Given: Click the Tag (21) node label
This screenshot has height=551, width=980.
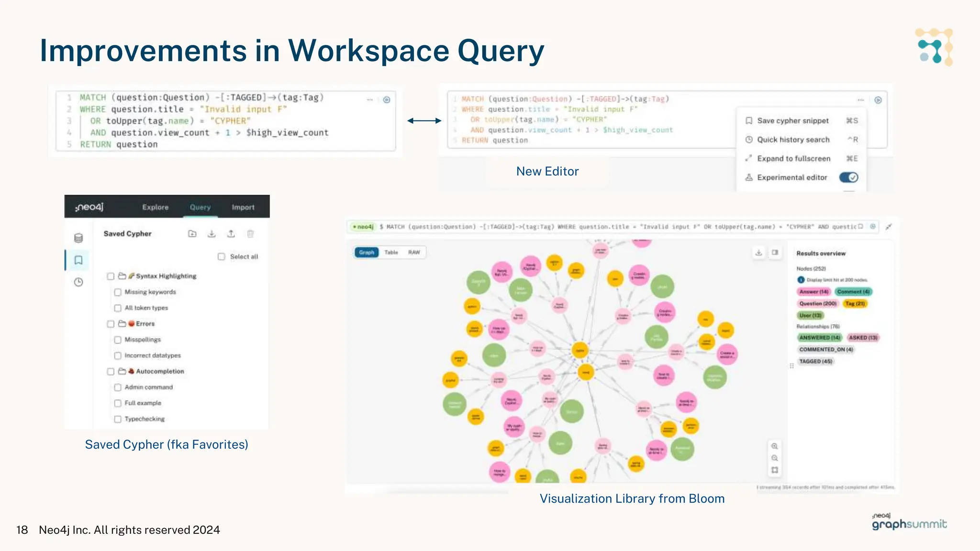Looking at the screenshot, I should pyautogui.click(x=855, y=304).
